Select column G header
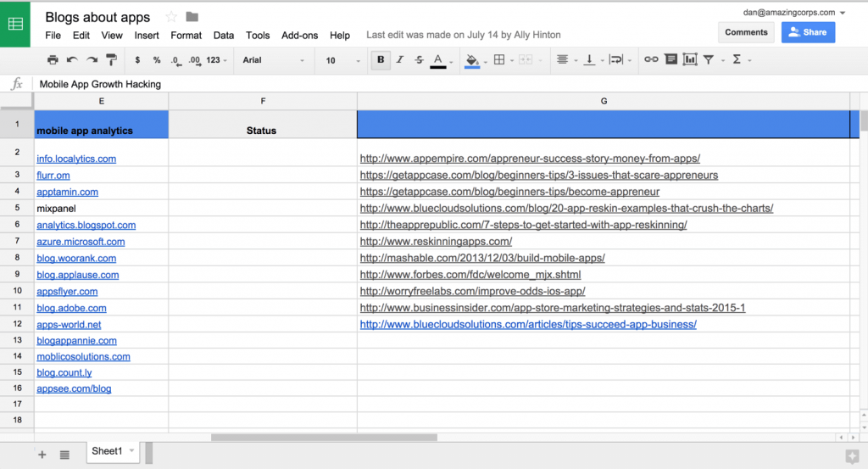This screenshot has height=469, width=868. click(604, 101)
